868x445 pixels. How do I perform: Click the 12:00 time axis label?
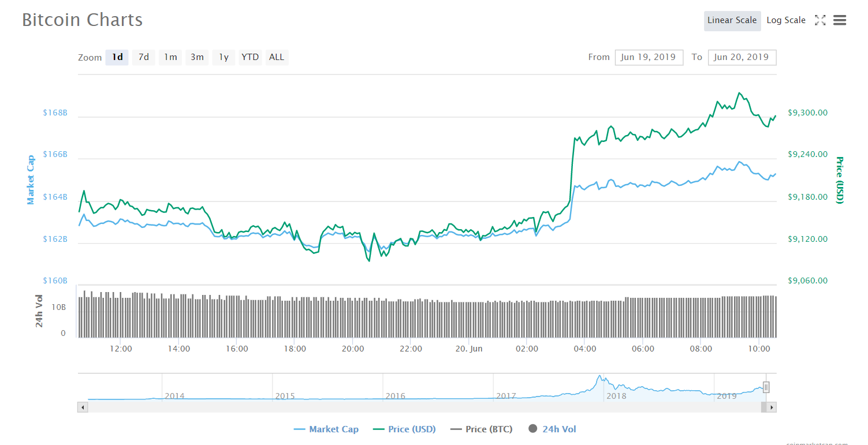[121, 349]
